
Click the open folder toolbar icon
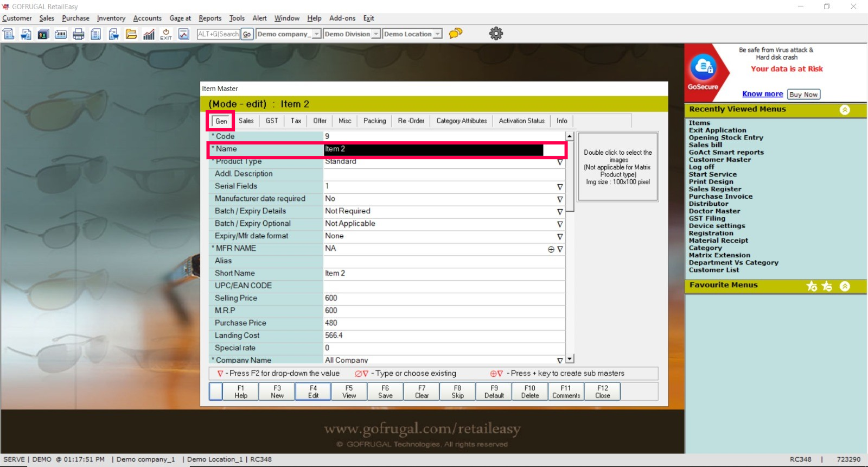(x=131, y=34)
